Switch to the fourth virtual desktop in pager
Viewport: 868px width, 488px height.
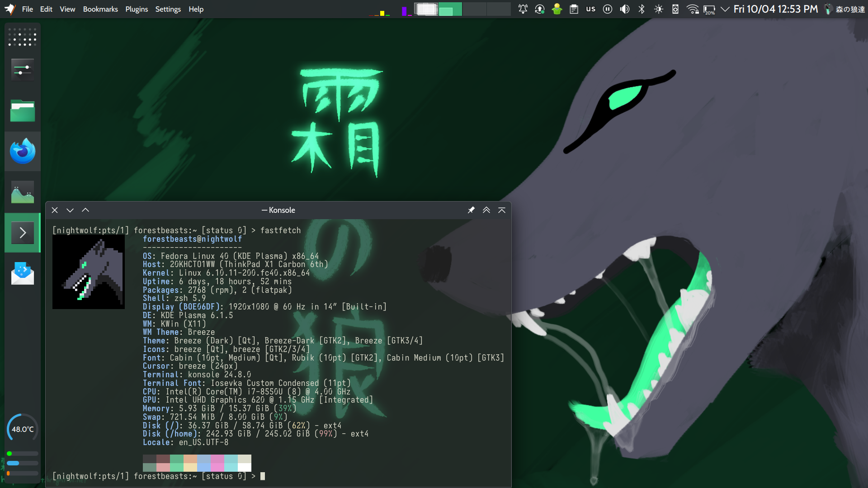click(499, 9)
